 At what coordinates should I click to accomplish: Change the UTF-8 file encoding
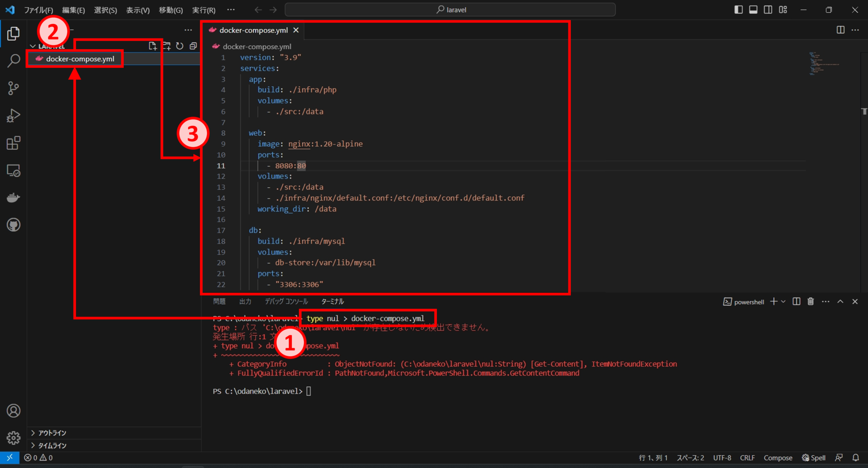pos(722,457)
